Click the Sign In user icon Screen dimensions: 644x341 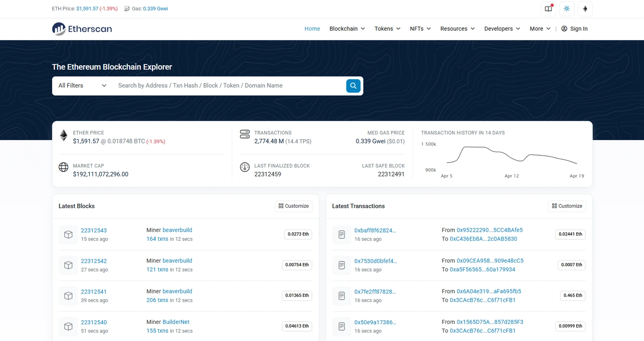click(564, 29)
